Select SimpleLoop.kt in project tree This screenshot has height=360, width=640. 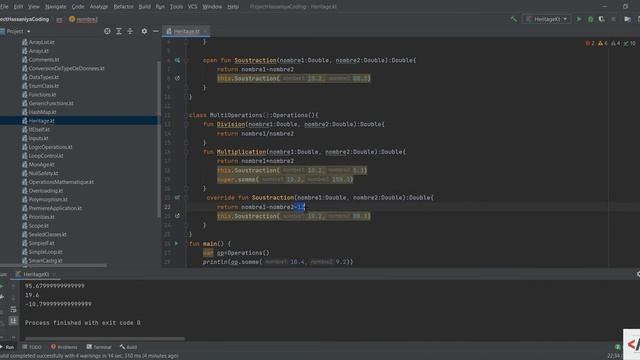[45, 252]
